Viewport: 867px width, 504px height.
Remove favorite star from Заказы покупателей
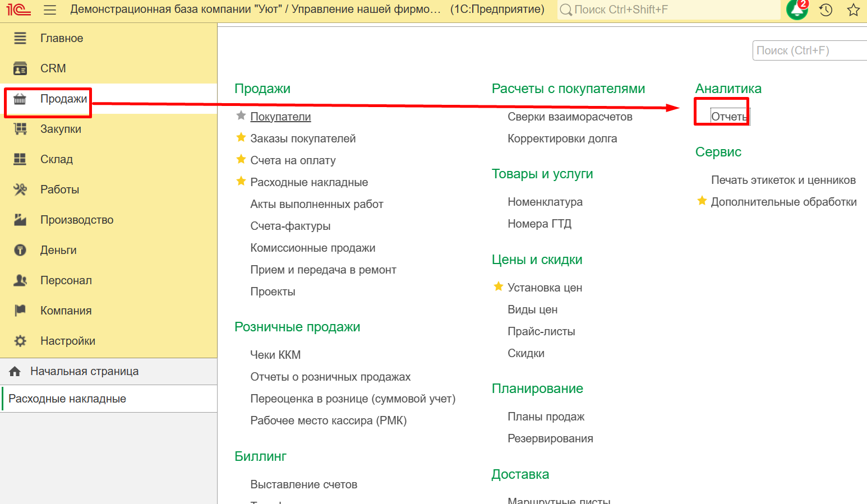(x=241, y=137)
